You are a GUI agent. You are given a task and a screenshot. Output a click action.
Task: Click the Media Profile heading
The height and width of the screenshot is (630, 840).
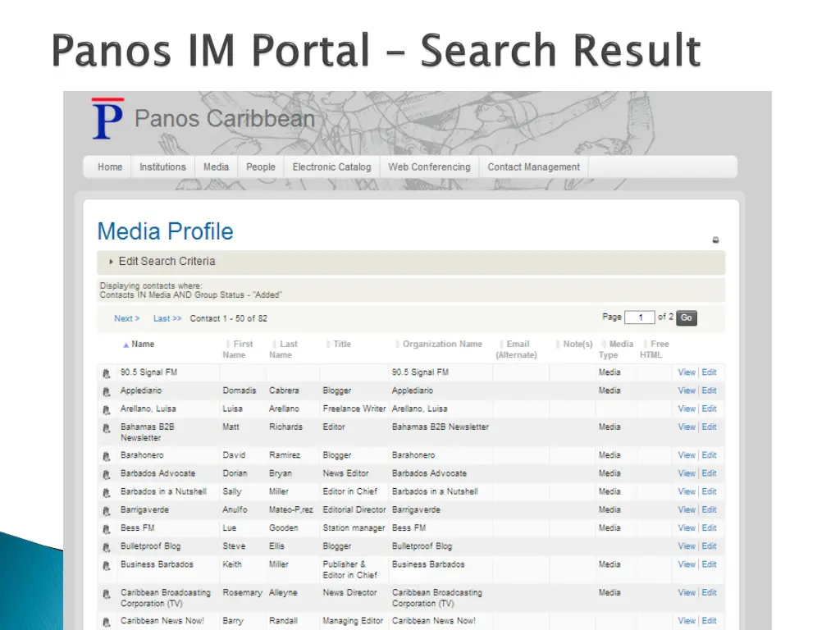coord(165,231)
